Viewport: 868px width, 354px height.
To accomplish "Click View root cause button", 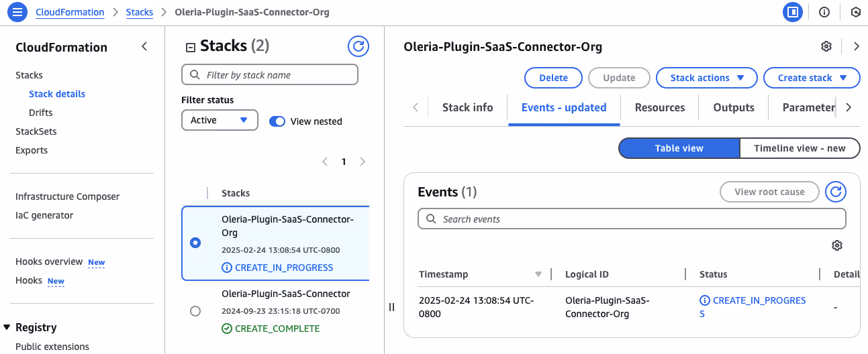I will point(769,192).
